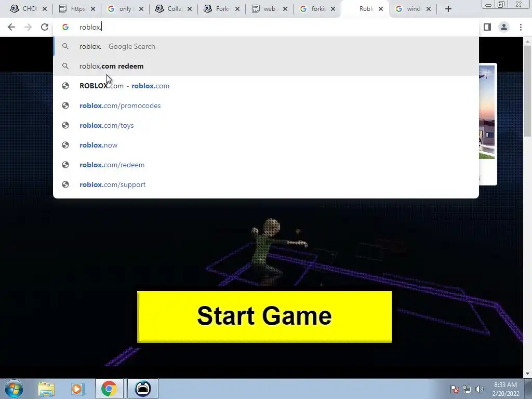This screenshot has height=399, width=532.
Task: Click the black-and-white face taskbar icon
Action: coord(143,389)
